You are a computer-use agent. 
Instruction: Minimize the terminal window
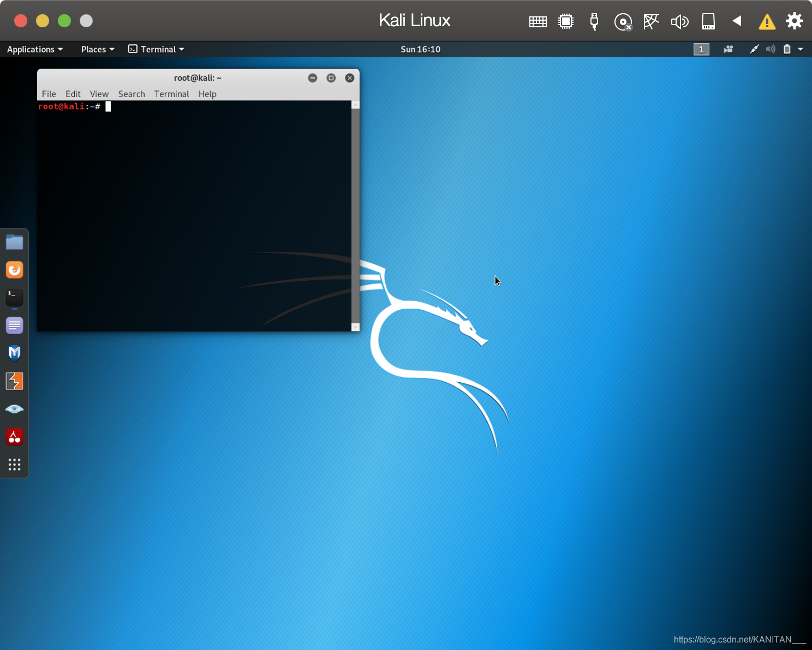(313, 78)
